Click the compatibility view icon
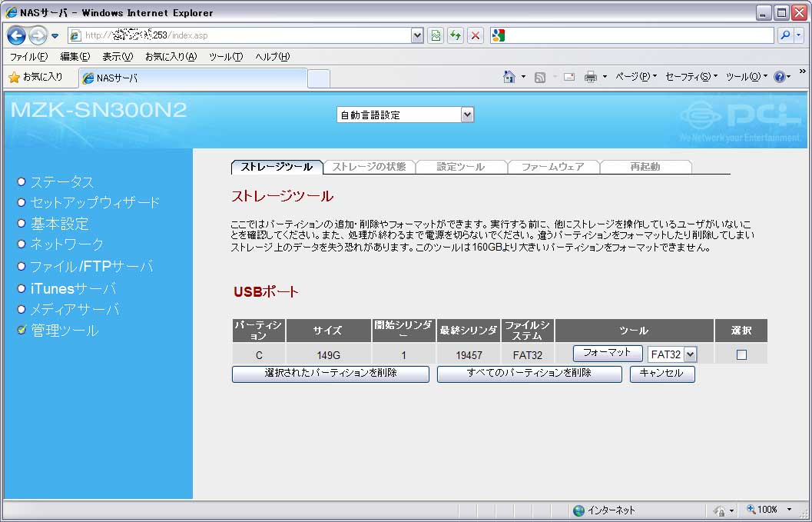 pos(436,35)
